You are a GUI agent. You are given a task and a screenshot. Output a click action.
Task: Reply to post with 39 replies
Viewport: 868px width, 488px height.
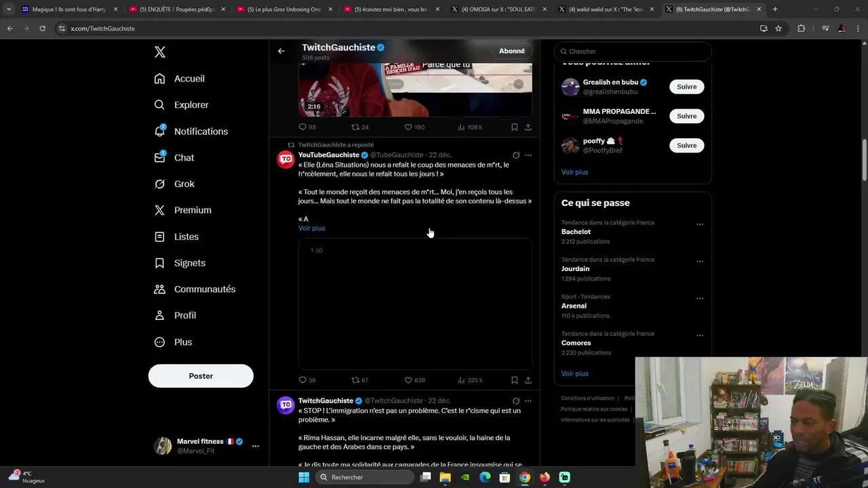point(302,380)
